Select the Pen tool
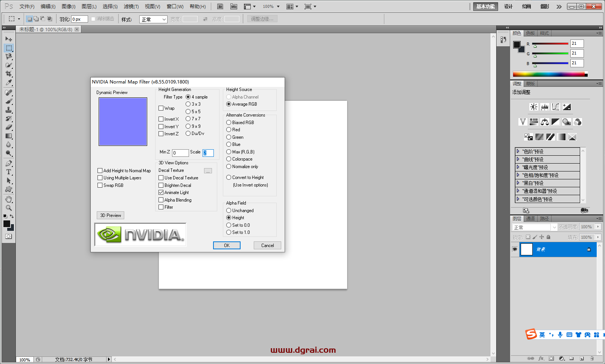Viewport: 605px width, 364px height. [9, 163]
